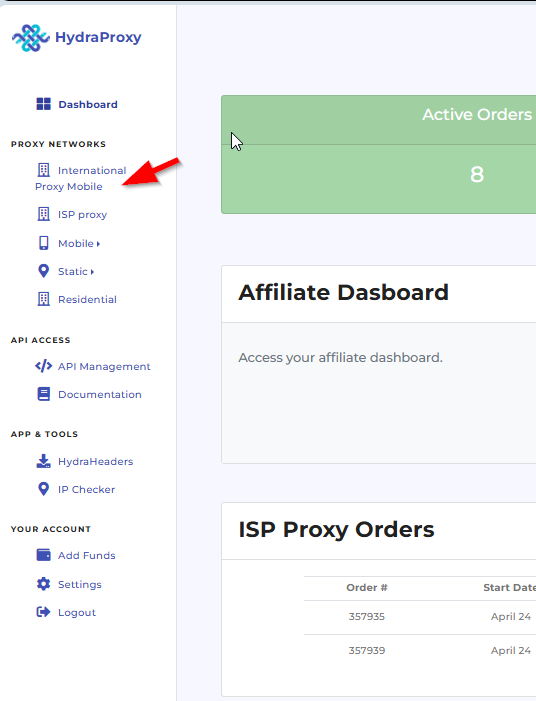
Task: Click the API Management code icon
Action: 43,366
